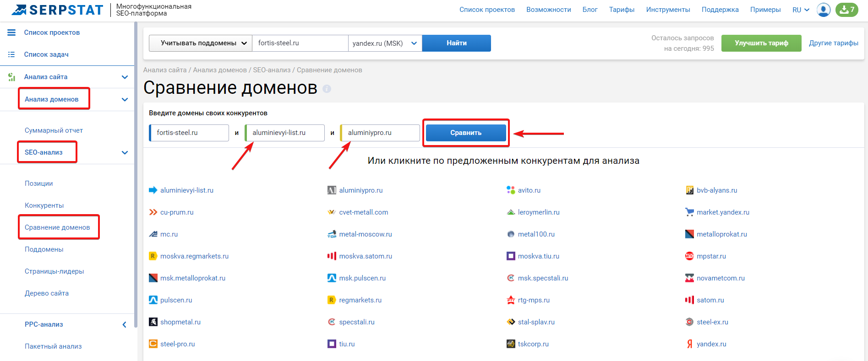Select suggested competitor metalloprokat.ru
The width and height of the screenshot is (868, 361).
pyautogui.click(x=721, y=234)
